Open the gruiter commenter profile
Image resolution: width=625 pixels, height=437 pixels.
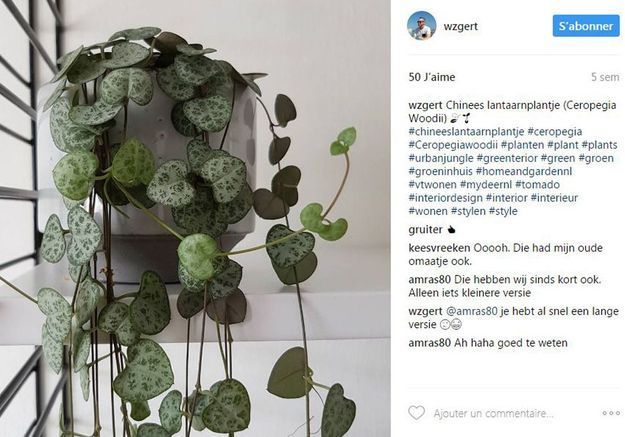(425, 230)
